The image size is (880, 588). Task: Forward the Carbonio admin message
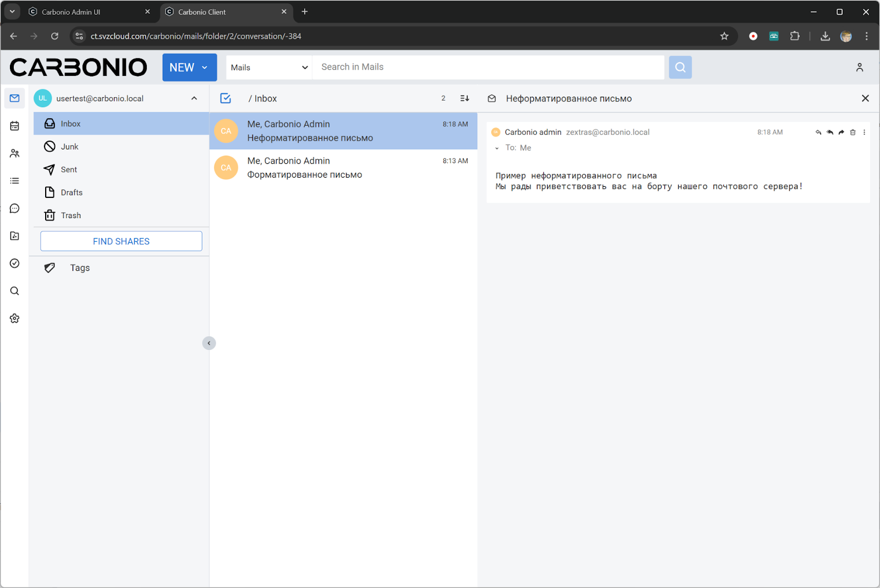click(x=842, y=132)
